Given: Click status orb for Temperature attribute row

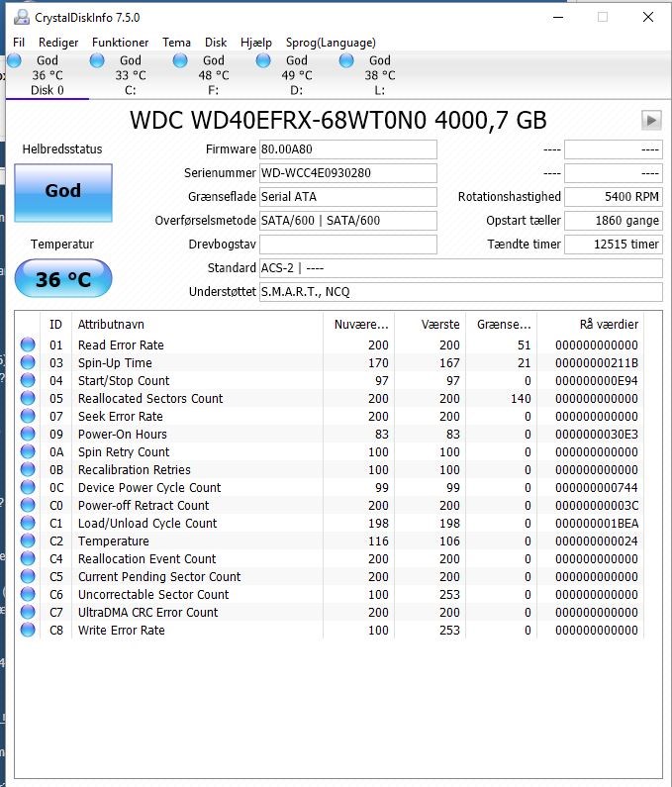Looking at the screenshot, I should [28, 541].
